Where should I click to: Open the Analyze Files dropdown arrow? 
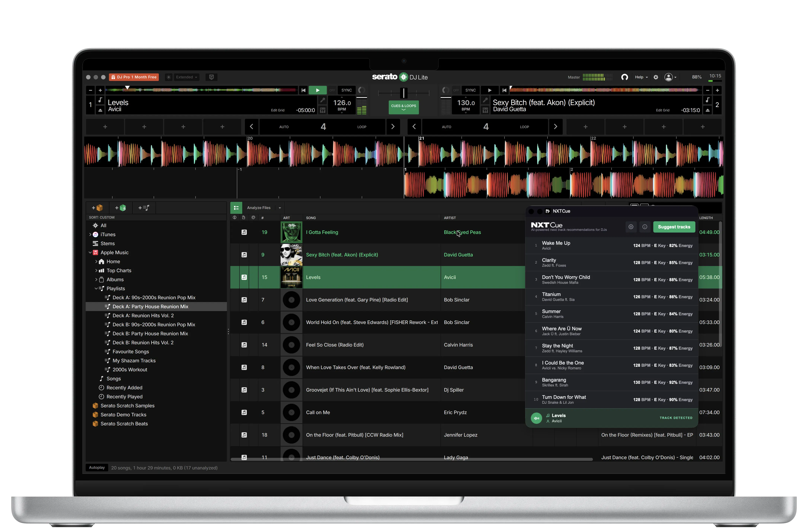coord(280,208)
